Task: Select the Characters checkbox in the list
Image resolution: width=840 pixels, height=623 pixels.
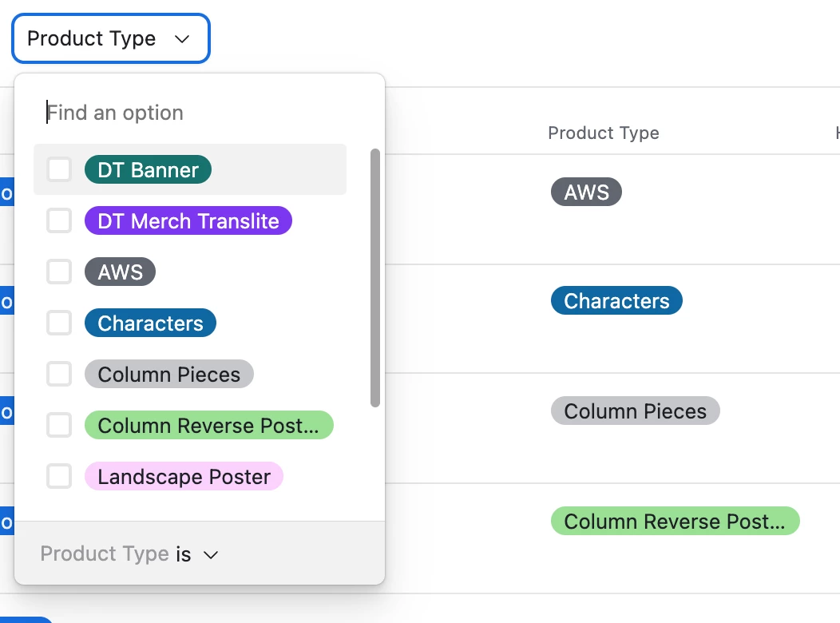Action: [59, 323]
